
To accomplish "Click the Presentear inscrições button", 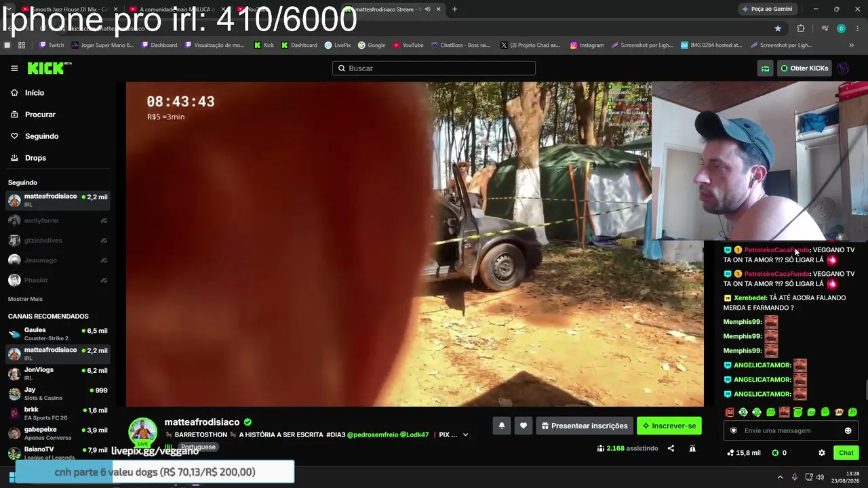I will click(585, 426).
